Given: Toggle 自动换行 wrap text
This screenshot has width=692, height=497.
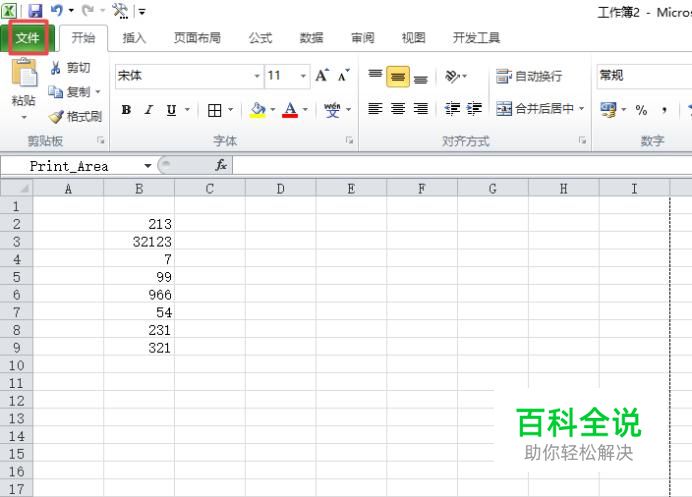Looking at the screenshot, I should pos(529,76).
